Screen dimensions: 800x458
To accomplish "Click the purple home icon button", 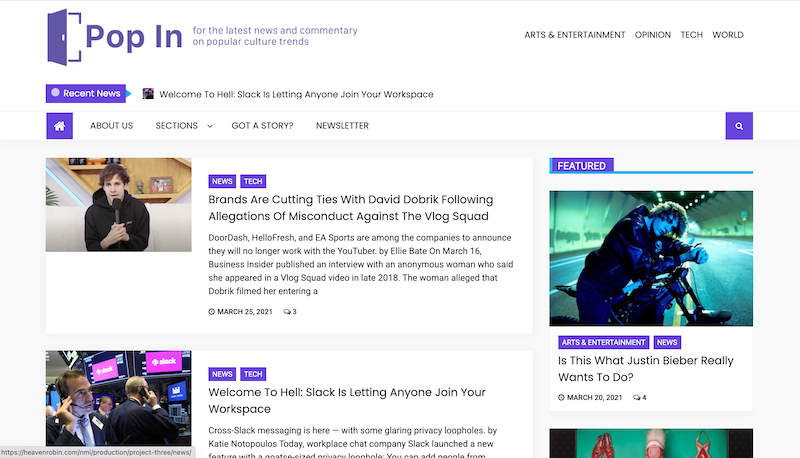I will [x=60, y=126].
